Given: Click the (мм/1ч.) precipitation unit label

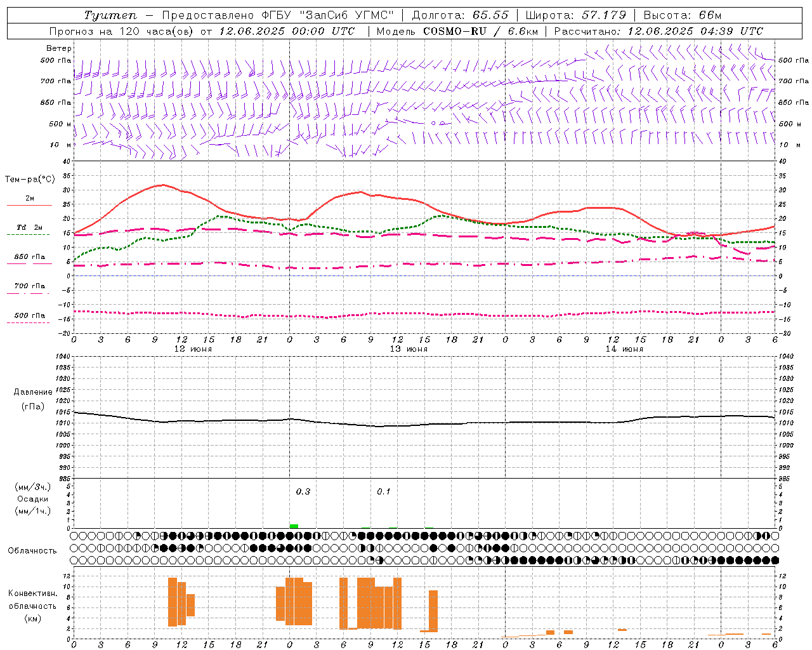Looking at the screenshot, I should [33, 511].
